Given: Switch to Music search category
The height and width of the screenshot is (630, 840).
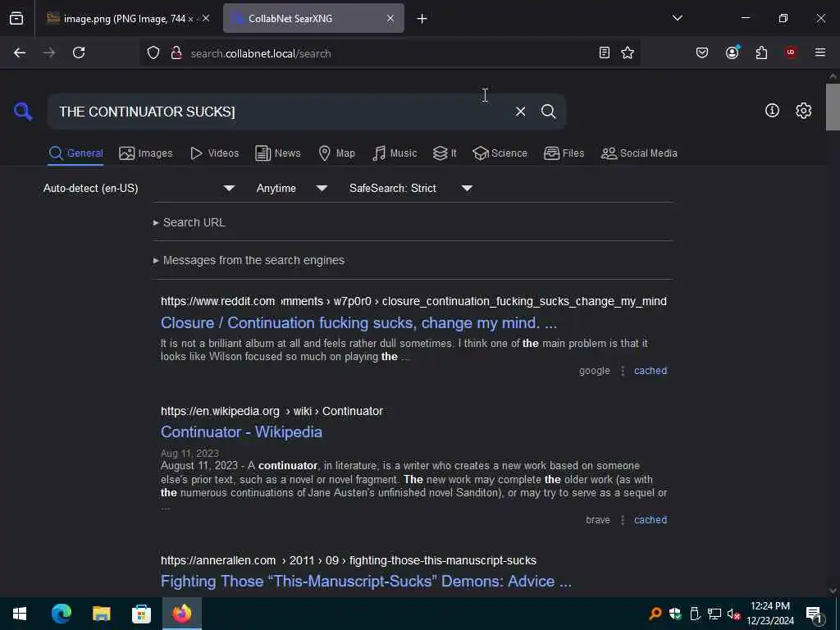Looking at the screenshot, I should point(395,153).
